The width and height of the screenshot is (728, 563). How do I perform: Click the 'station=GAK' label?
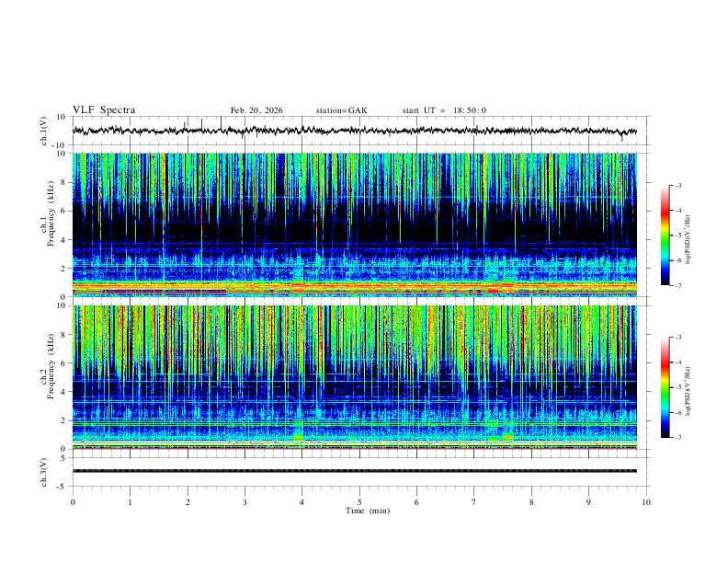[x=341, y=110]
